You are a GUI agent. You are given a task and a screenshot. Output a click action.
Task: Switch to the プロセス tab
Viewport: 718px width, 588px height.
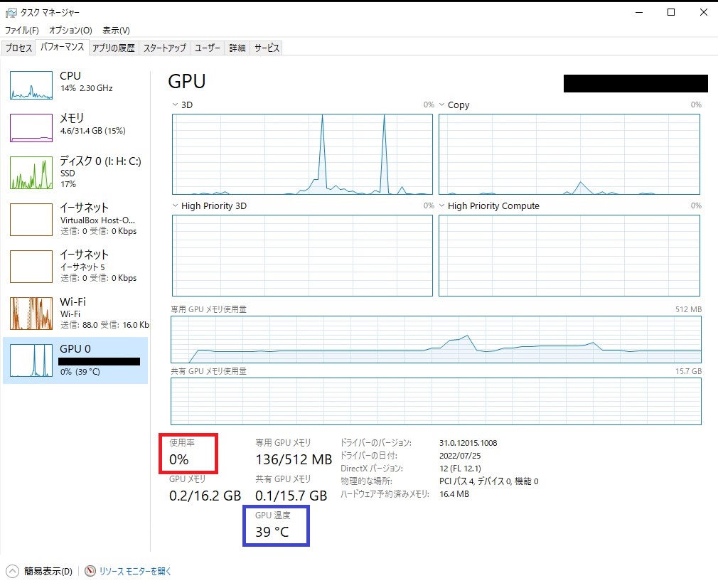[18, 47]
